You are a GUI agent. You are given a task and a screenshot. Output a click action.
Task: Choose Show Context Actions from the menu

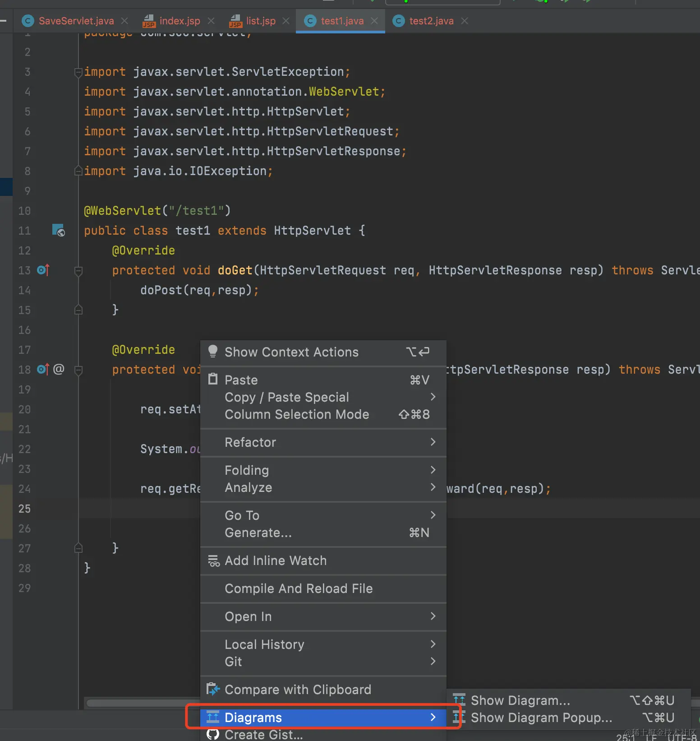point(323,352)
